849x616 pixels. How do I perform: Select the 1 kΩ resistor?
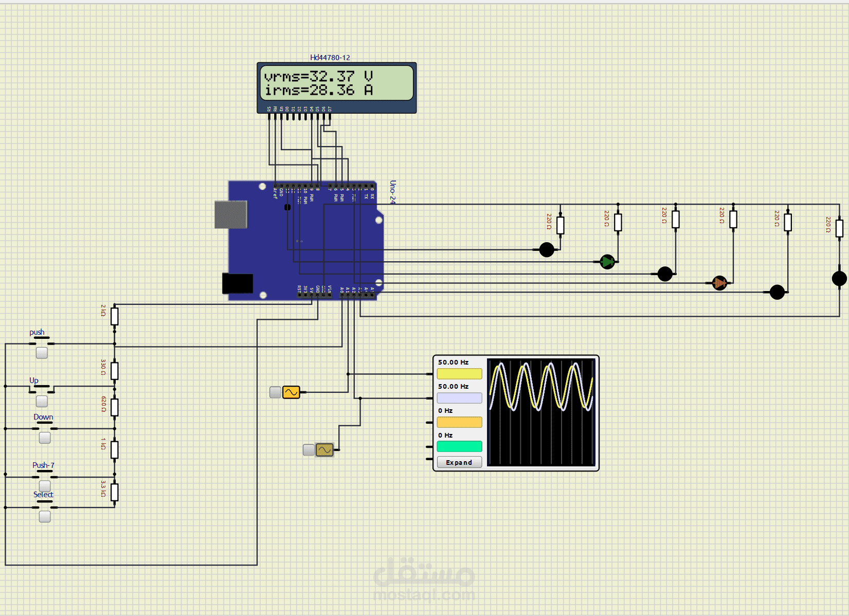click(x=115, y=449)
